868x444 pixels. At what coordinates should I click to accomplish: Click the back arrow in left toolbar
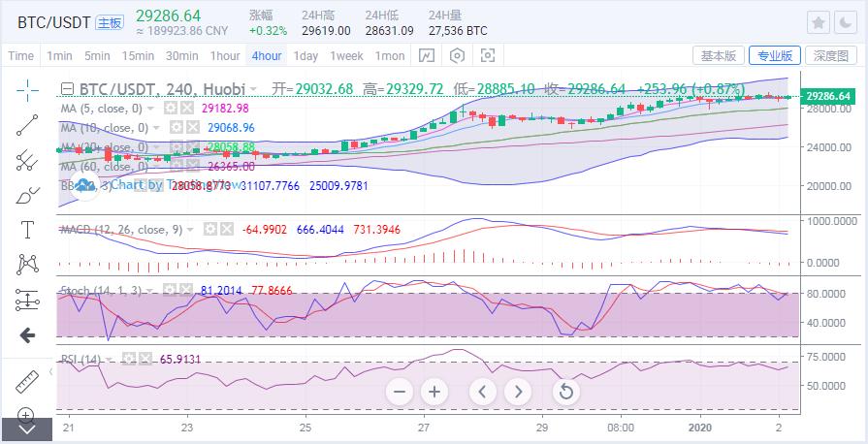26,334
